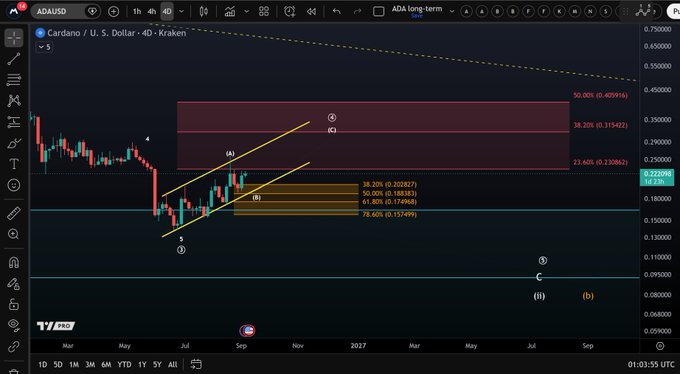Click the link icon in left toolbar
This screenshot has width=680, height=374.
tap(14, 346)
